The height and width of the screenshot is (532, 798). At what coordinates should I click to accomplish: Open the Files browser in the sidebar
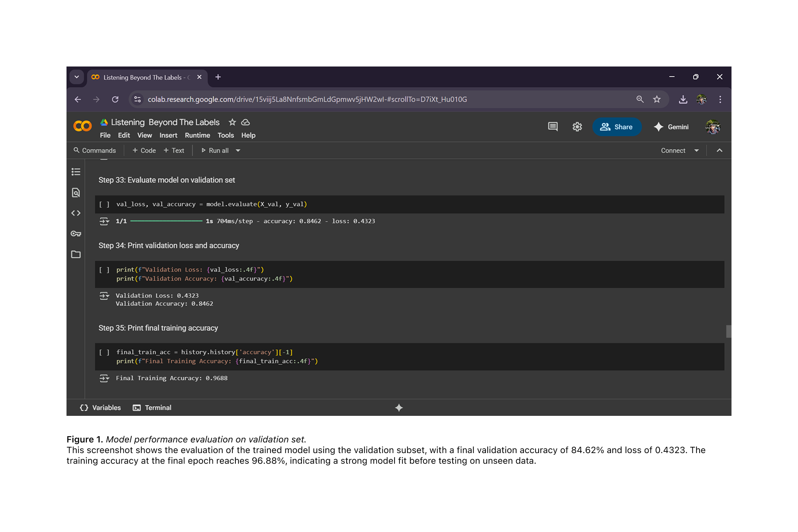coord(76,254)
